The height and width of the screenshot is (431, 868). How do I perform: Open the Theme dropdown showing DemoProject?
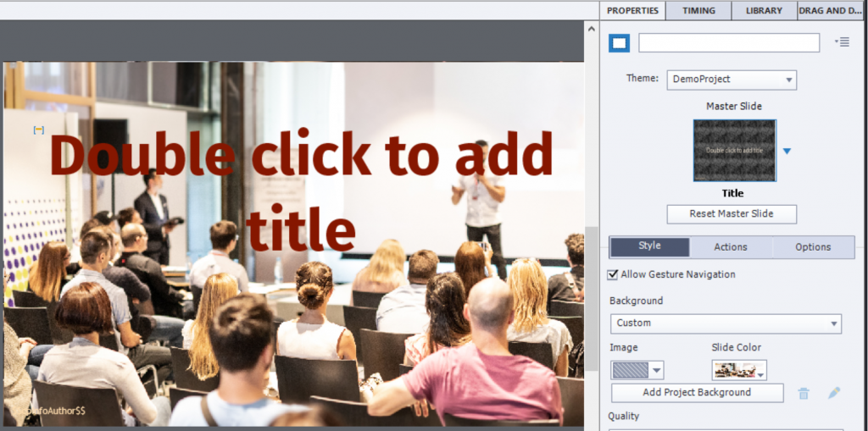[x=731, y=80]
